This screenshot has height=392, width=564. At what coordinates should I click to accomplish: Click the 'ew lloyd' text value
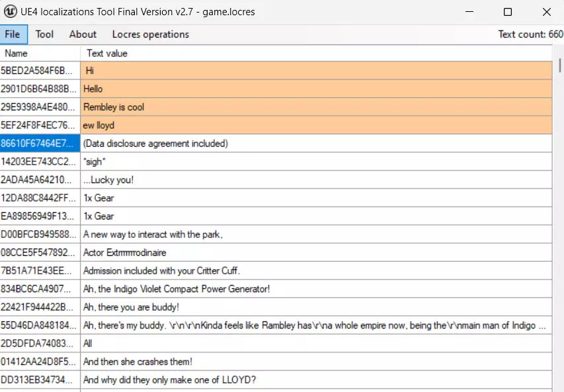99,125
